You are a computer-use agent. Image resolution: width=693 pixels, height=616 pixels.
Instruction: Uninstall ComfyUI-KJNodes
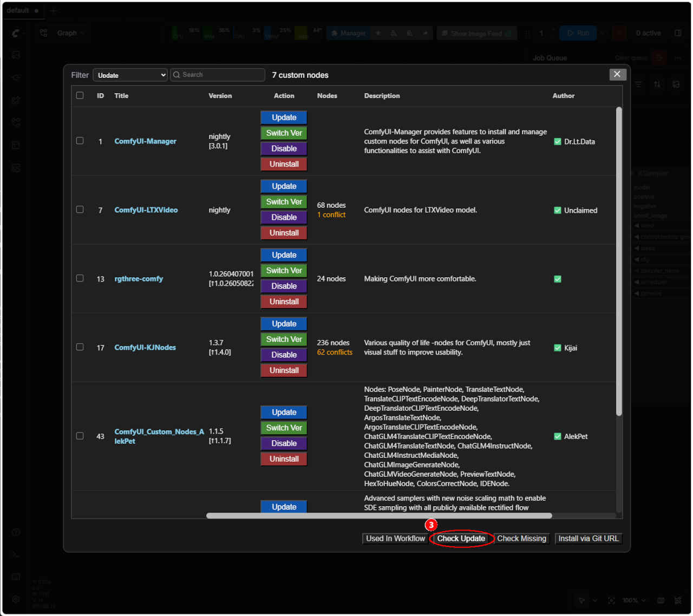click(284, 370)
